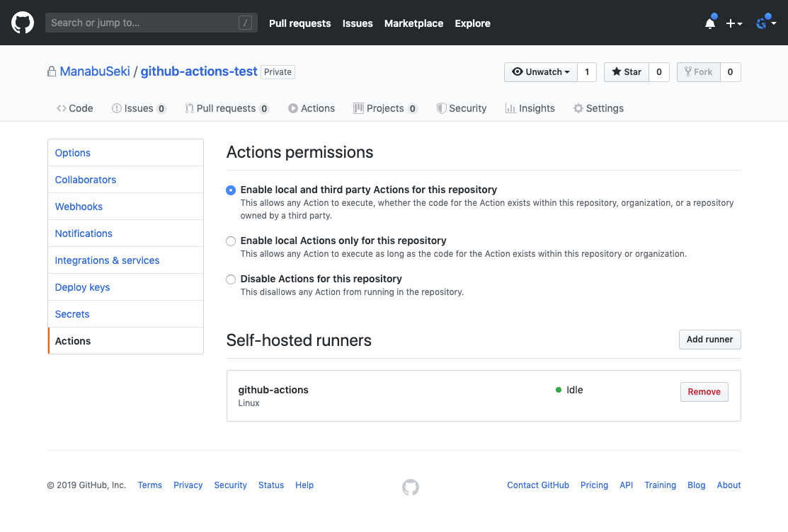Click the Fork button
The width and height of the screenshot is (788, 532).
pos(699,72)
